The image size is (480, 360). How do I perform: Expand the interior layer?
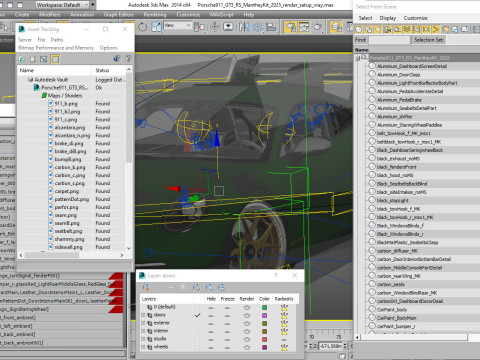coord(143,331)
